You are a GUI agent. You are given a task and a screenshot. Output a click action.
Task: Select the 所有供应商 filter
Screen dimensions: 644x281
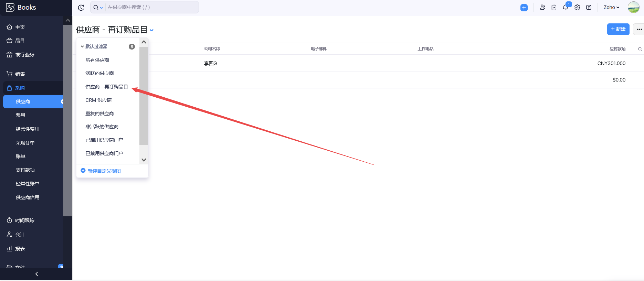(97, 60)
